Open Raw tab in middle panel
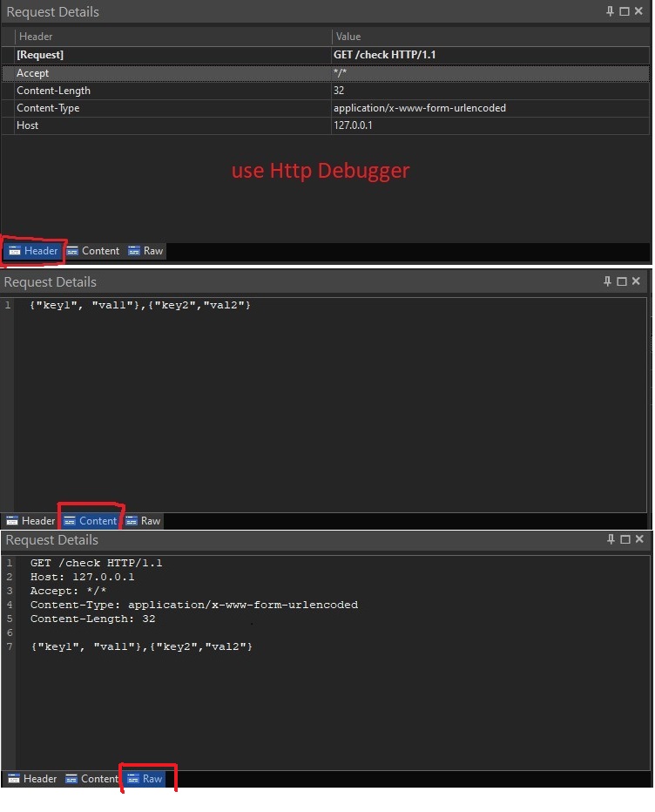655x812 pixels. (x=144, y=521)
